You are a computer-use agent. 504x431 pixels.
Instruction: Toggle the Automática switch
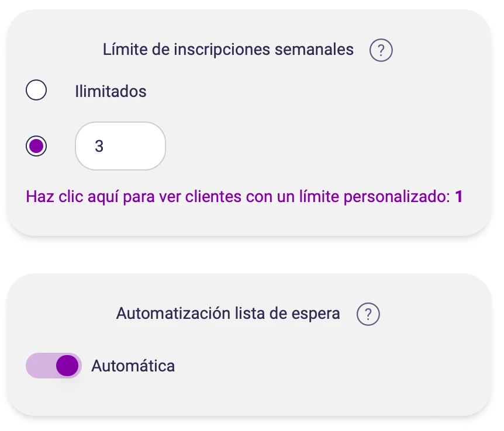point(54,366)
